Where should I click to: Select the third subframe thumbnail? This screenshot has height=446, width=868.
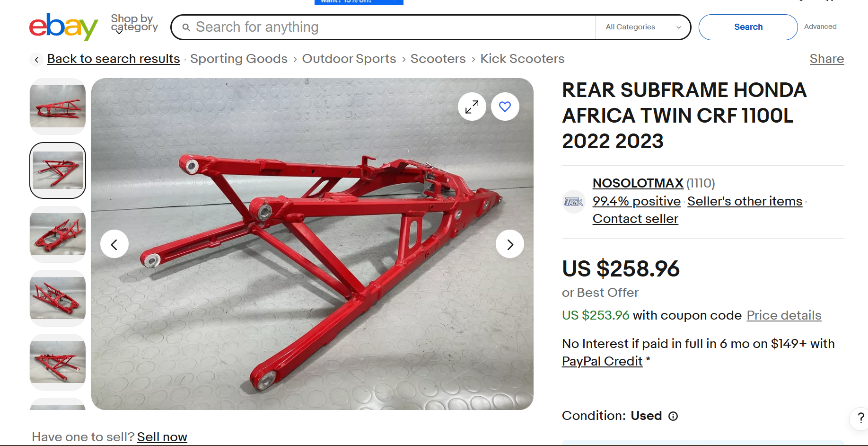[x=58, y=234]
